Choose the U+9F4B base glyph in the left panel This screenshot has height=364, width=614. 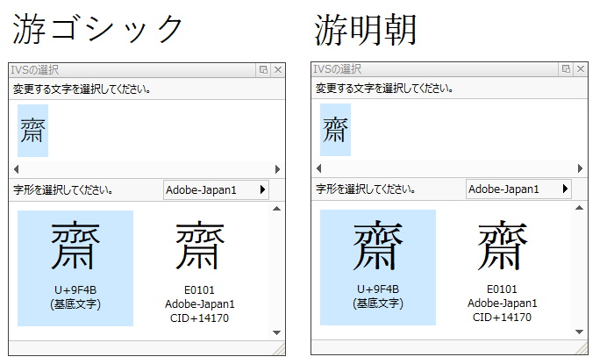pyautogui.click(x=75, y=268)
